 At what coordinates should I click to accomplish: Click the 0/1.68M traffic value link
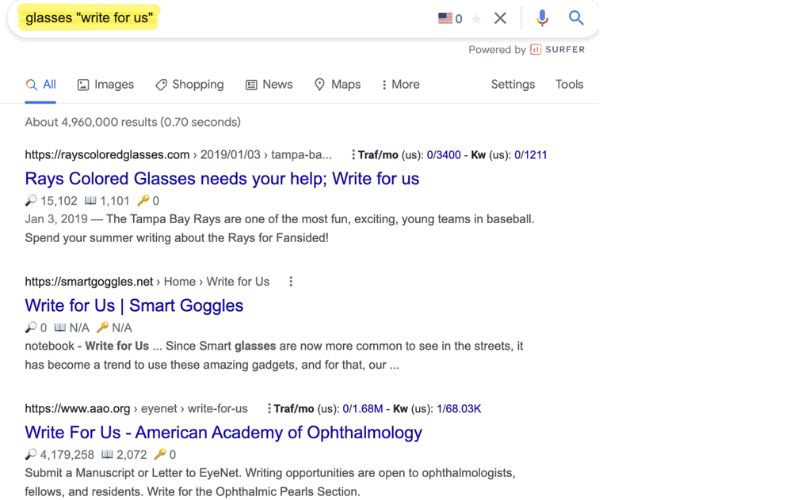coord(363,409)
